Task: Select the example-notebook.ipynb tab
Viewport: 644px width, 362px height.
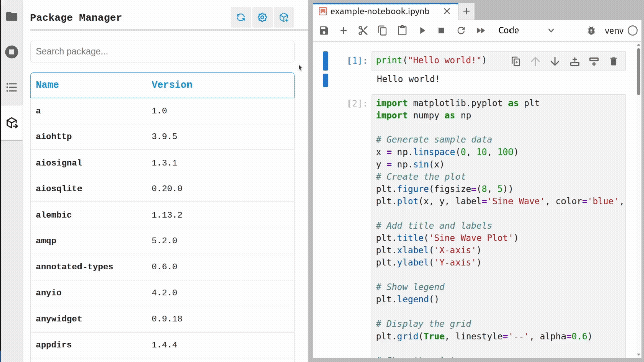Action: 379,11
